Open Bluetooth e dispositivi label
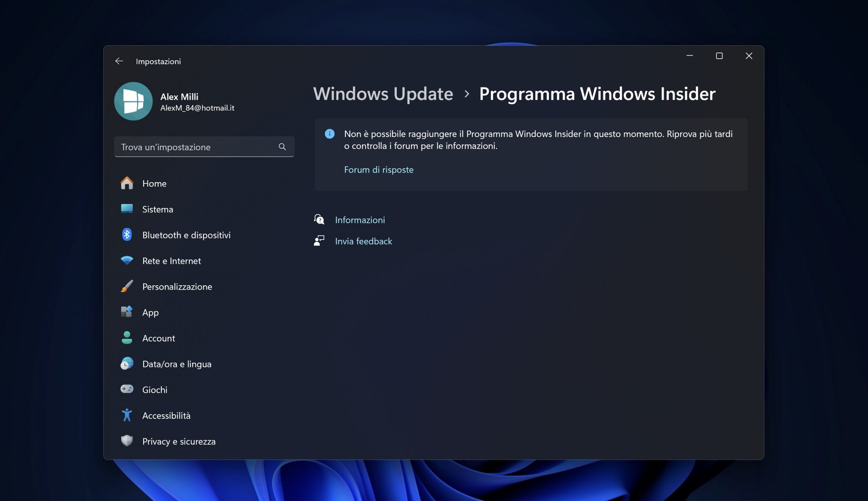This screenshot has width=868, height=501. pyautogui.click(x=186, y=235)
